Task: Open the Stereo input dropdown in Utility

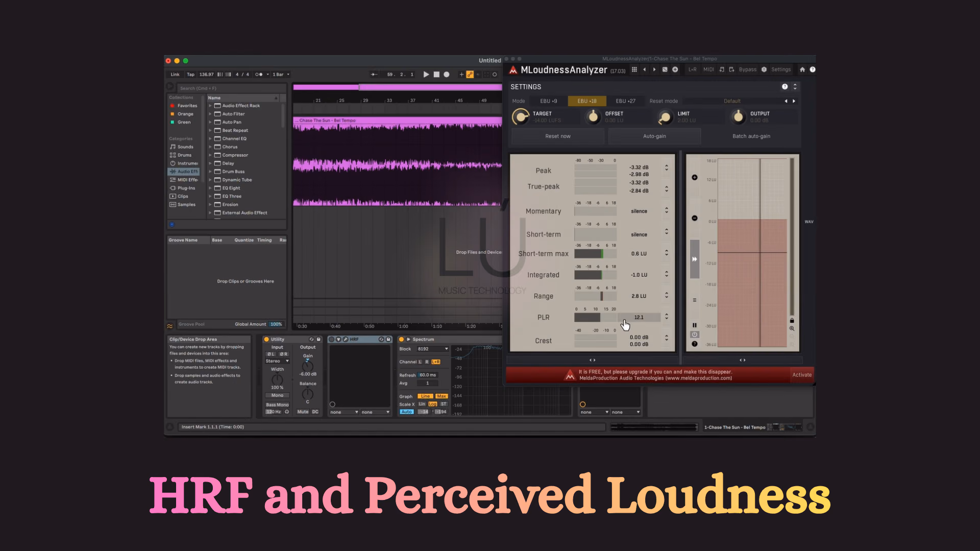Action: (277, 361)
